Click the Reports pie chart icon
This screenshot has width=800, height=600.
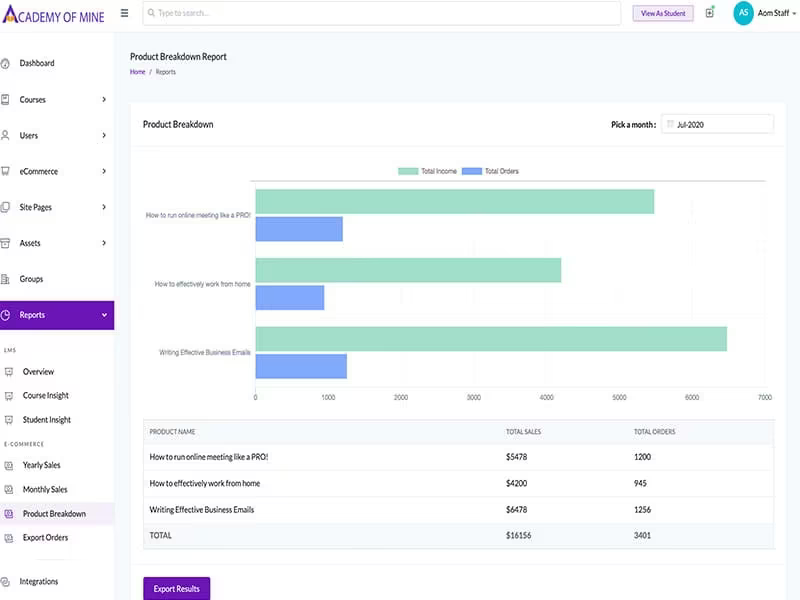[x=5, y=315]
